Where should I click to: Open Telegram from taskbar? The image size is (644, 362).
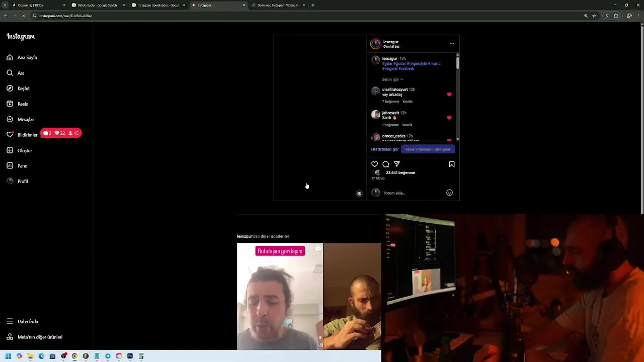tap(108, 356)
